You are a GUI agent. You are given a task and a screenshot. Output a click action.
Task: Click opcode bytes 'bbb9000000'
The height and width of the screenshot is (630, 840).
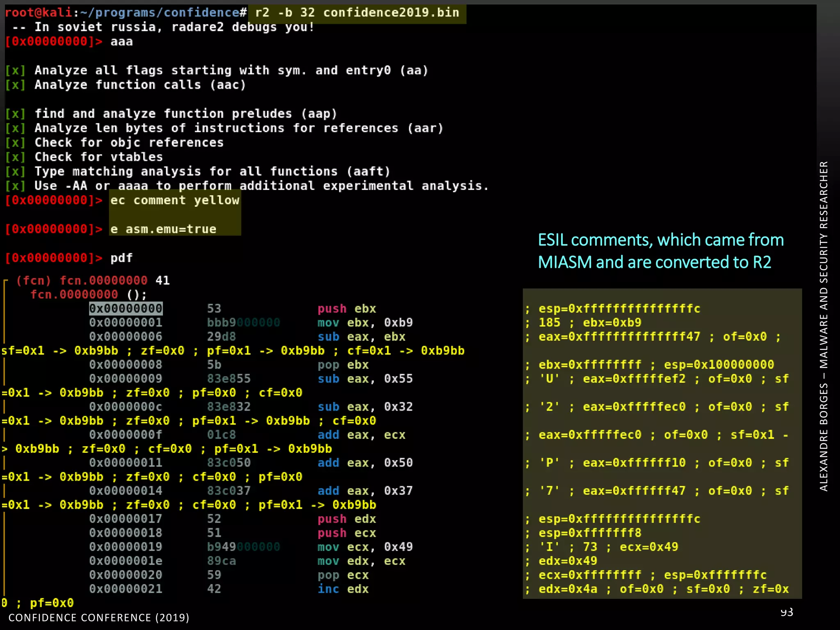pos(244,322)
